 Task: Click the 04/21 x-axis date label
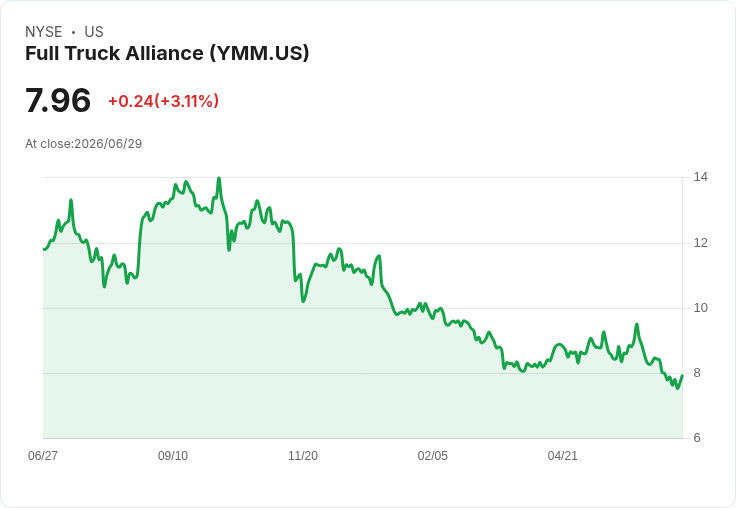562,455
